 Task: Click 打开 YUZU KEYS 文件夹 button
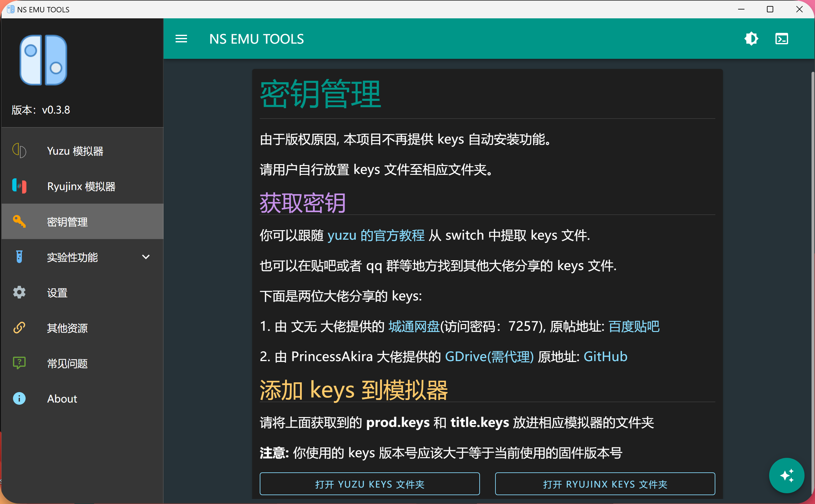[370, 484]
